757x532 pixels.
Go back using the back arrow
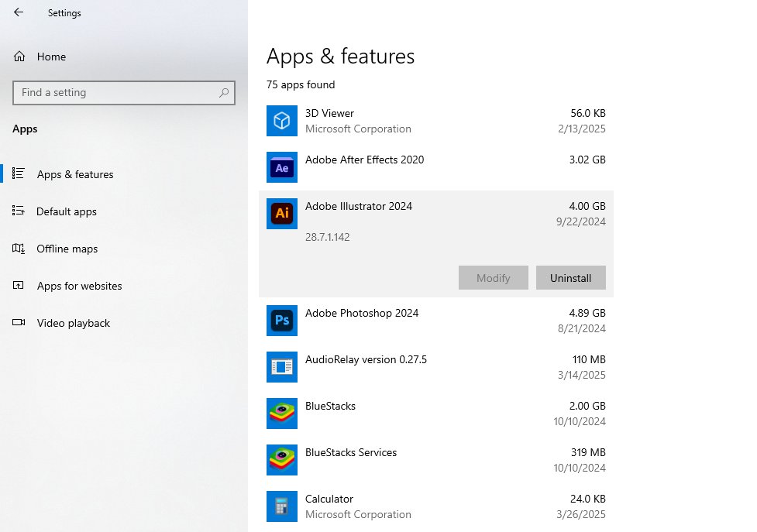pos(19,12)
